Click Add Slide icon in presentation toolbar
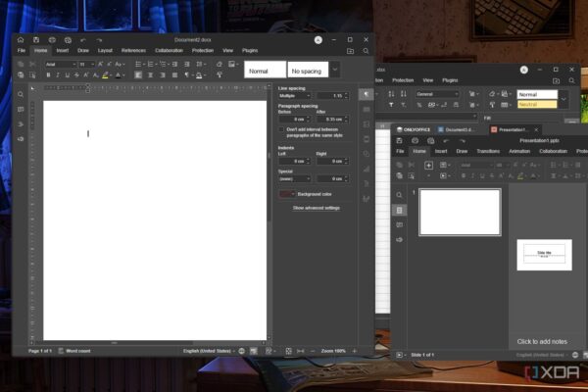Viewport: 588px width, 392px height. pos(428,165)
